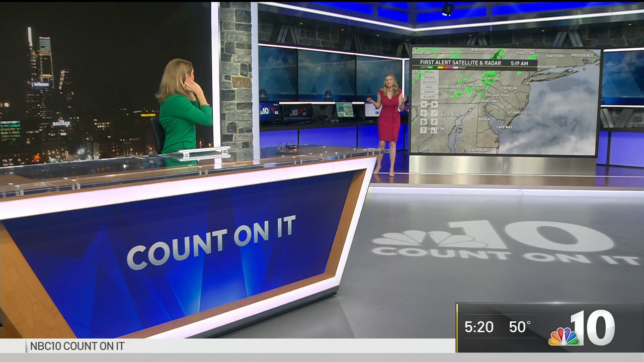
Task: Click the plus zoom icon on the map
Action: coord(424,104)
